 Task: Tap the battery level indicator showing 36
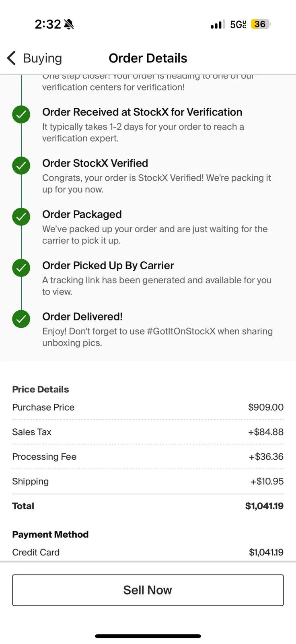(260, 24)
